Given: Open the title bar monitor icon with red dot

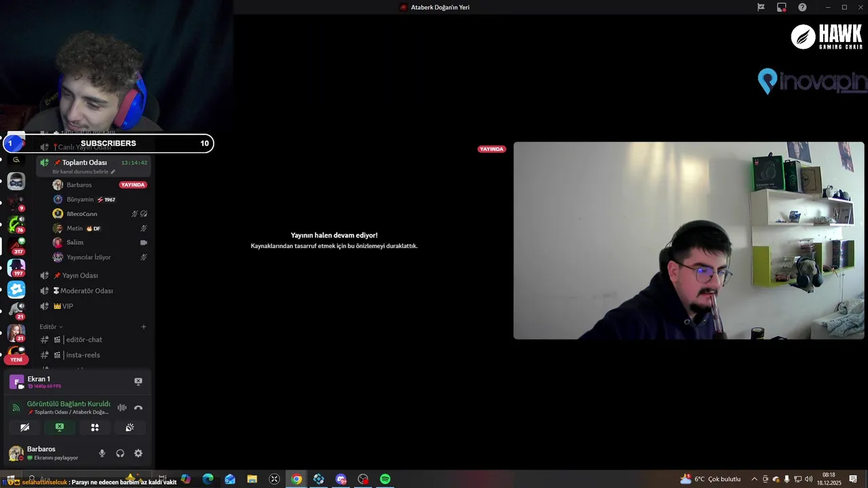Looking at the screenshot, I should pyautogui.click(x=782, y=7).
